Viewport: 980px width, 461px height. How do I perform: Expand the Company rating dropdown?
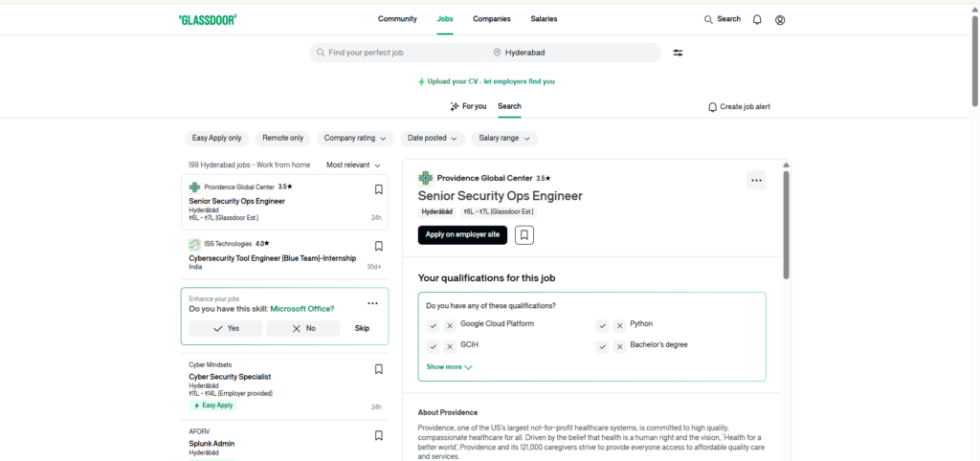point(354,138)
